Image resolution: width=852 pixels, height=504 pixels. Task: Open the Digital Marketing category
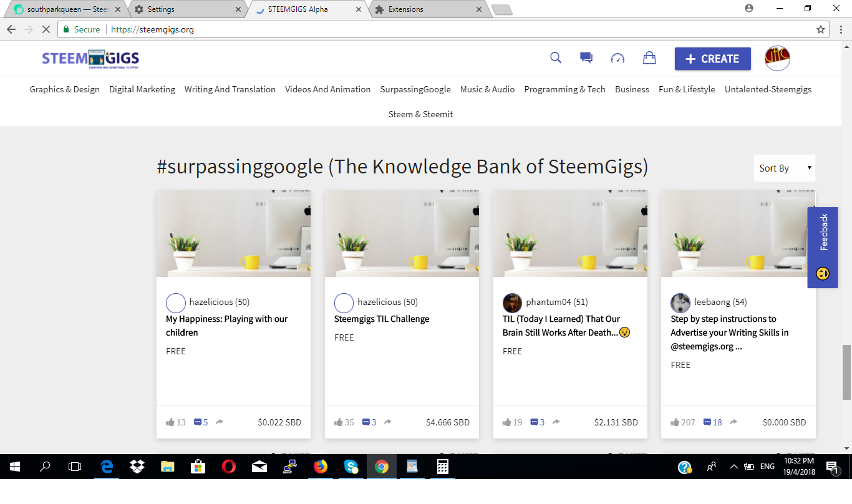click(x=142, y=89)
